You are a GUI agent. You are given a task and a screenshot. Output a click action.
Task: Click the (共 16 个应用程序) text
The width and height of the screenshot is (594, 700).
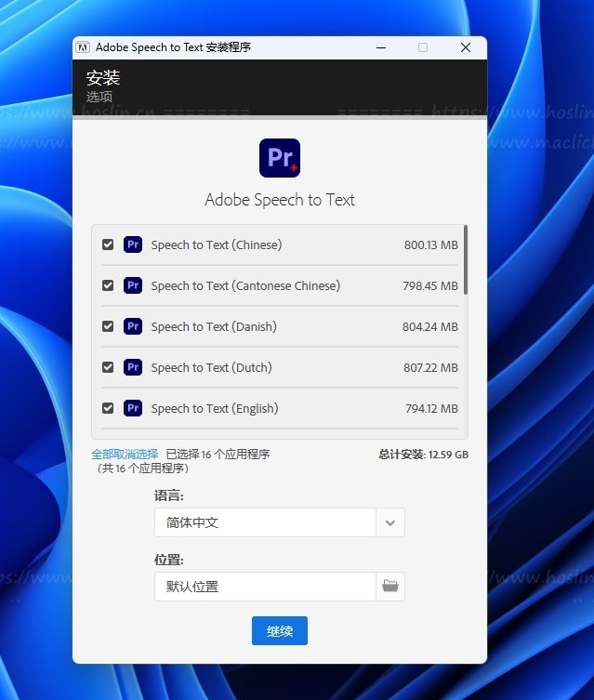(143, 469)
